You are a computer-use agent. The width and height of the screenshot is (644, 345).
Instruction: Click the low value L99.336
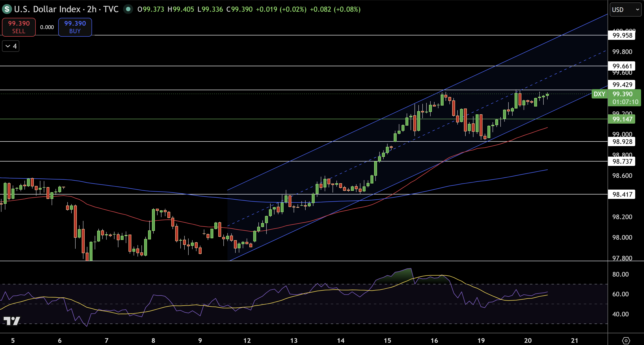(210, 9)
